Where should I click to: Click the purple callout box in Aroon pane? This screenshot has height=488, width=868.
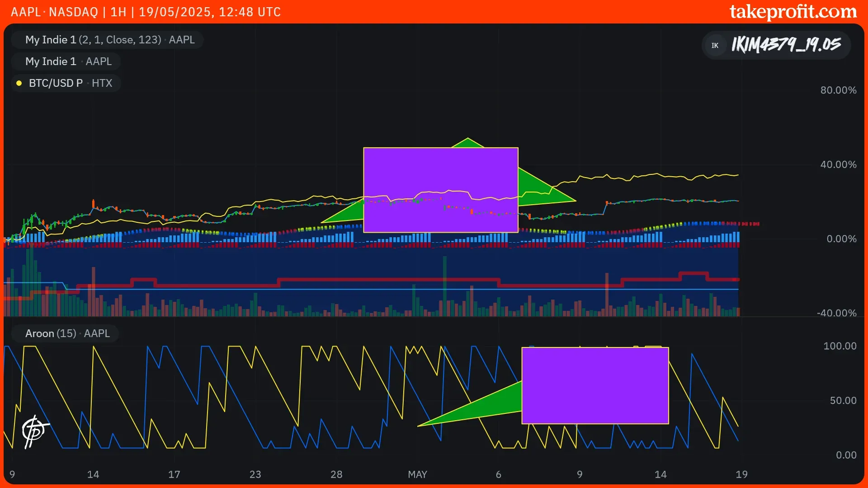595,385
